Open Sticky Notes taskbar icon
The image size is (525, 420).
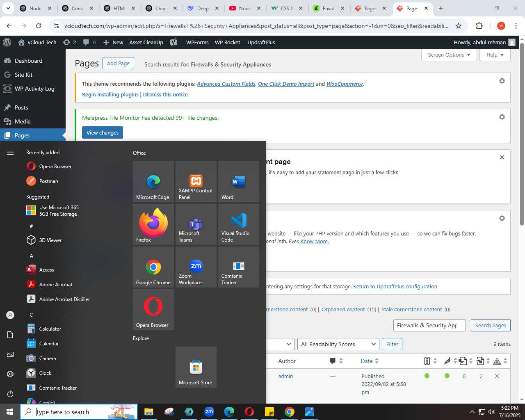pos(269,412)
